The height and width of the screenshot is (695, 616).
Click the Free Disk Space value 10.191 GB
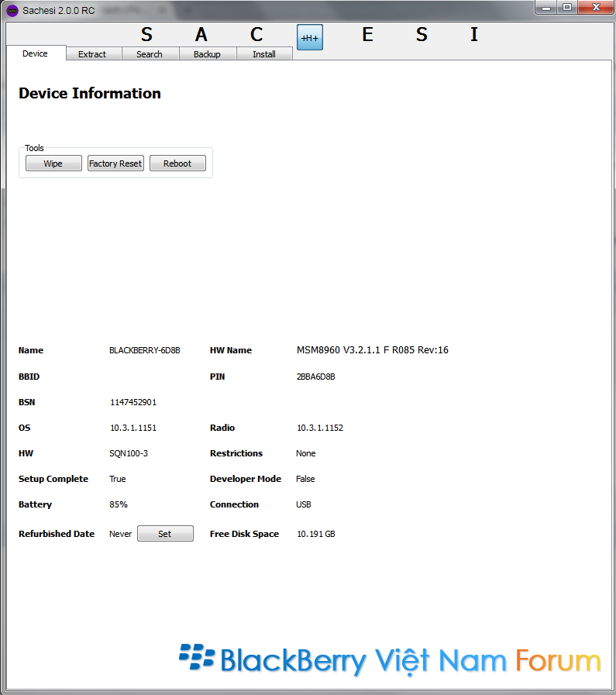pos(316,534)
